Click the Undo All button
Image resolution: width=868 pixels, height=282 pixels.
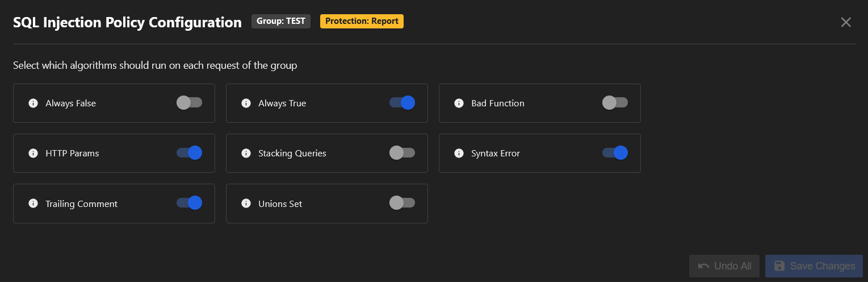click(724, 266)
